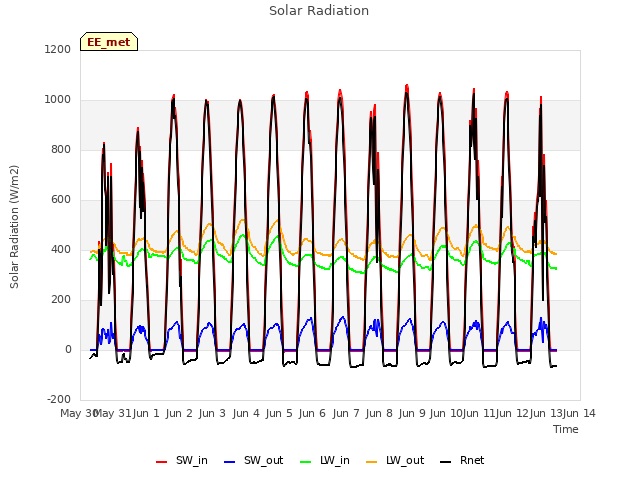Click the Solar Radiation chart title

(x=319, y=11)
